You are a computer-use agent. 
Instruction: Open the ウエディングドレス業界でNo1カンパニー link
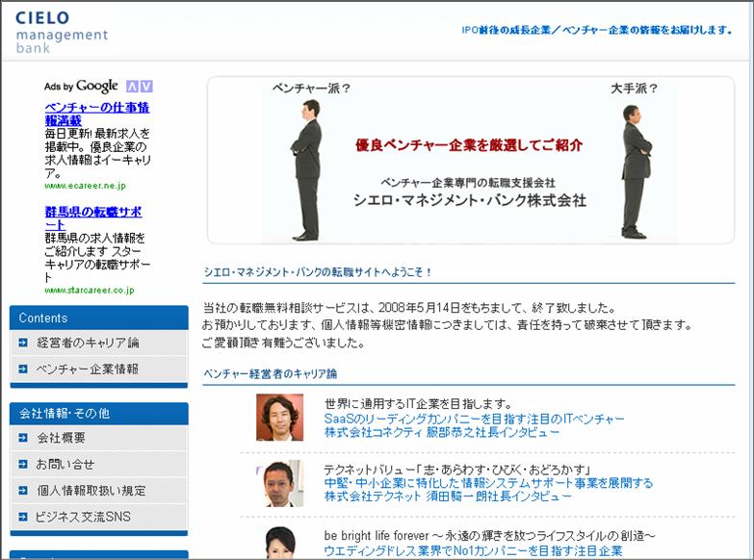tap(473, 551)
